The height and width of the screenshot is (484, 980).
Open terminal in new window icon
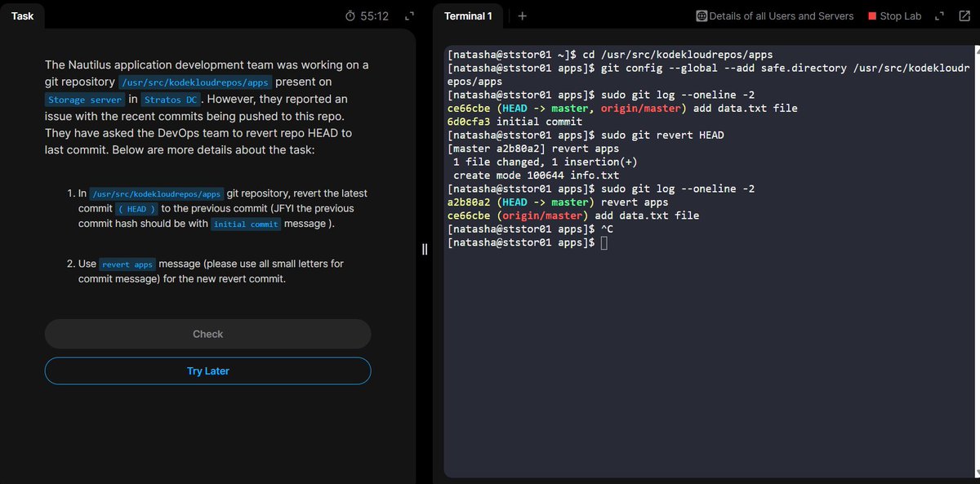[x=964, y=16]
